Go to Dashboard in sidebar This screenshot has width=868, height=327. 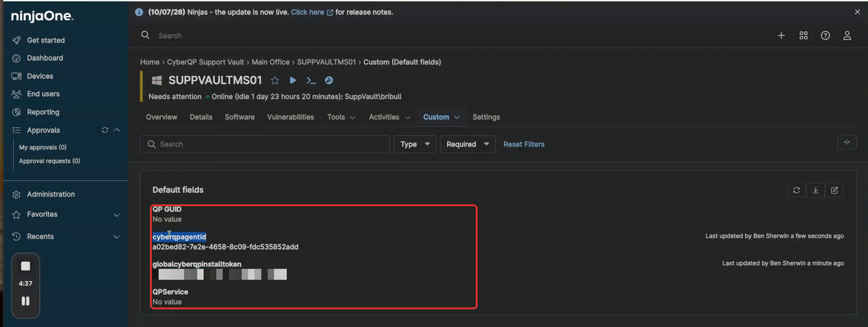click(x=45, y=58)
